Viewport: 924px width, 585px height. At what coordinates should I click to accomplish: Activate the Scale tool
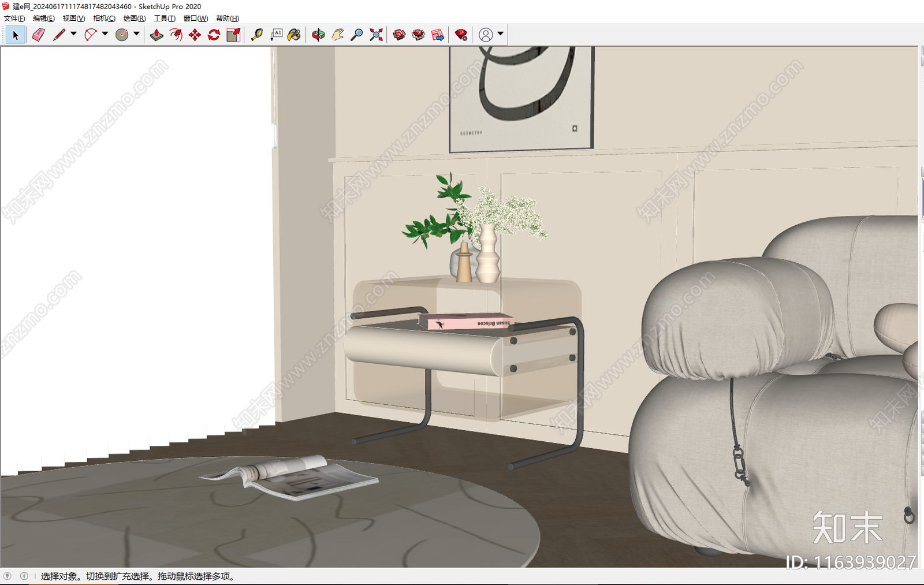pos(233,35)
